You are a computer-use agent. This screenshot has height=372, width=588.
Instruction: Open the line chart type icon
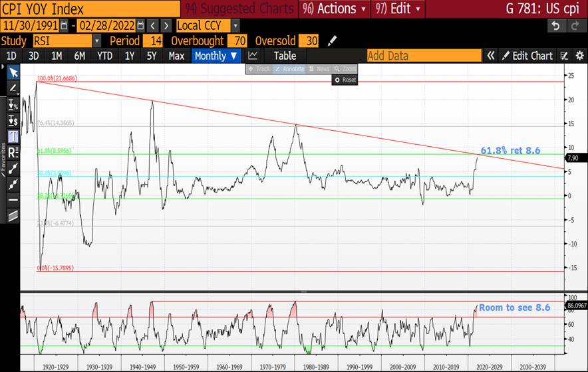tap(253, 56)
